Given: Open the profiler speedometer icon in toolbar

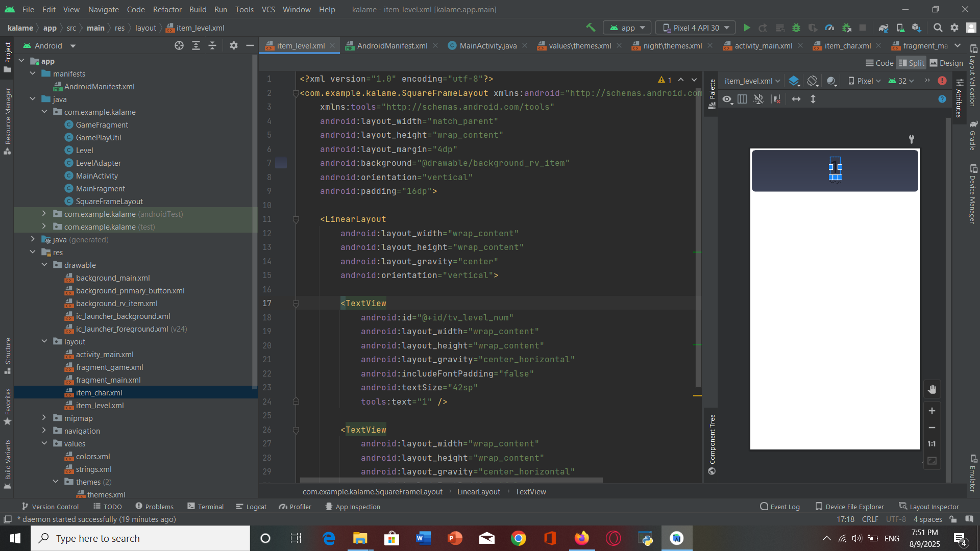Looking at the screenshot, I should click(x=829, y=28).
